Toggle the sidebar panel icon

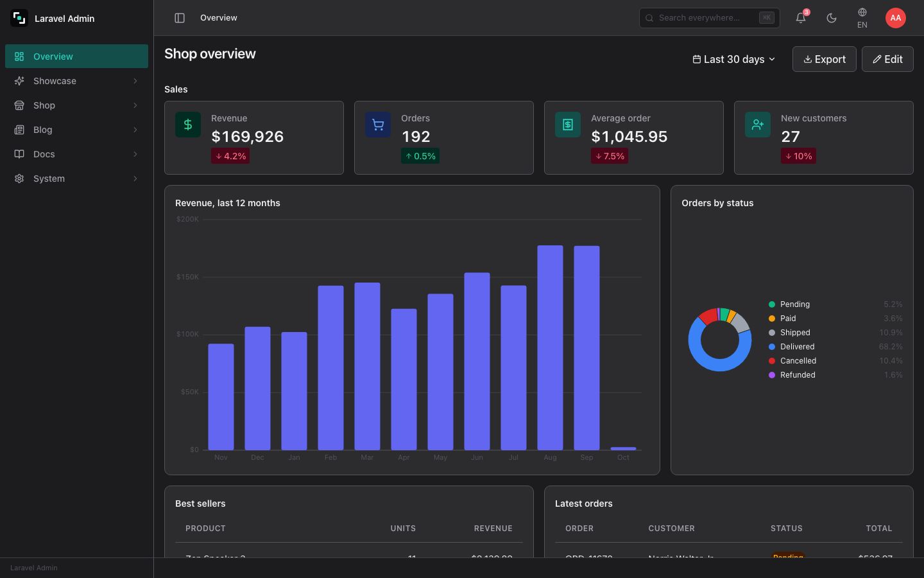(180, 18)
